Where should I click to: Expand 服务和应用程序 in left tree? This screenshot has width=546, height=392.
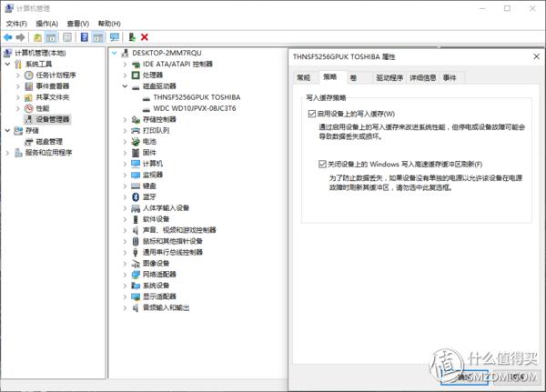[x=8, y=152]
